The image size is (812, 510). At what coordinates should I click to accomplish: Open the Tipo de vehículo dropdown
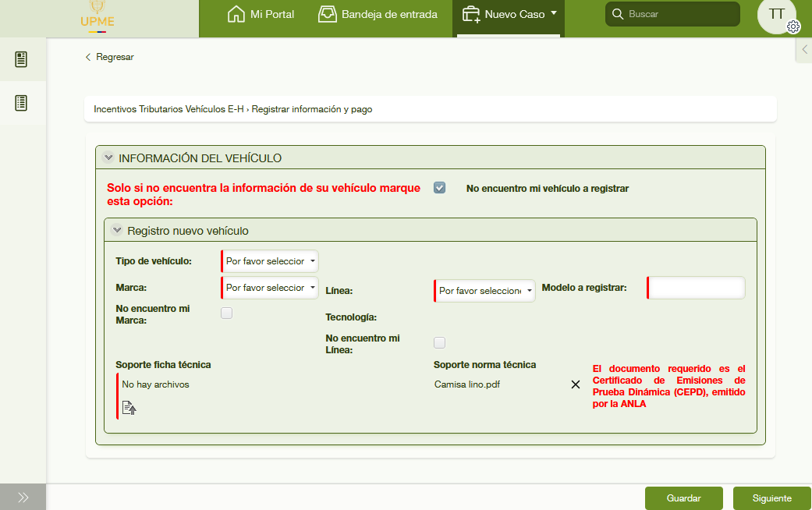270,261
